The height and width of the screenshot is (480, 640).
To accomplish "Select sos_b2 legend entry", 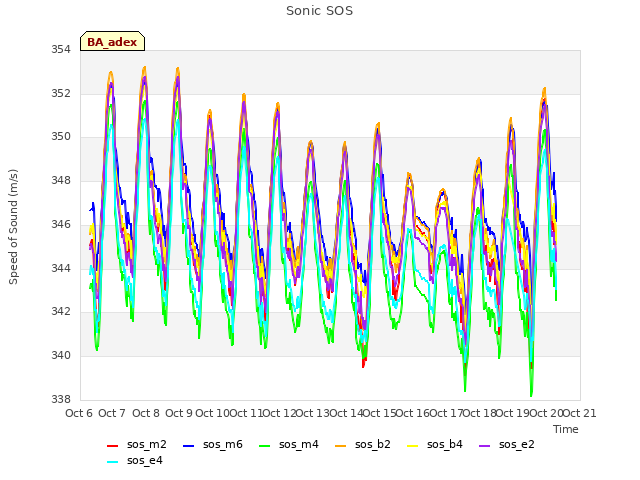I will (362, 444).
